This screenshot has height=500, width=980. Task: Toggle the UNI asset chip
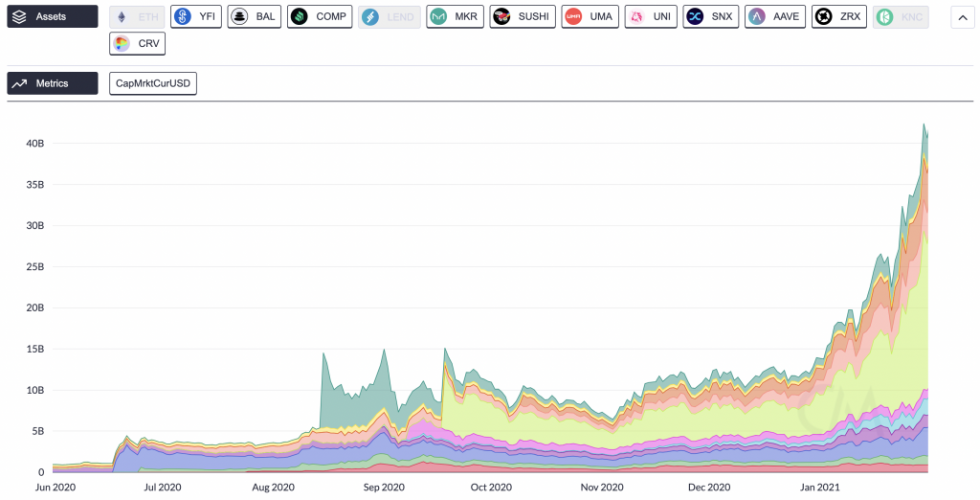[651, 17]
